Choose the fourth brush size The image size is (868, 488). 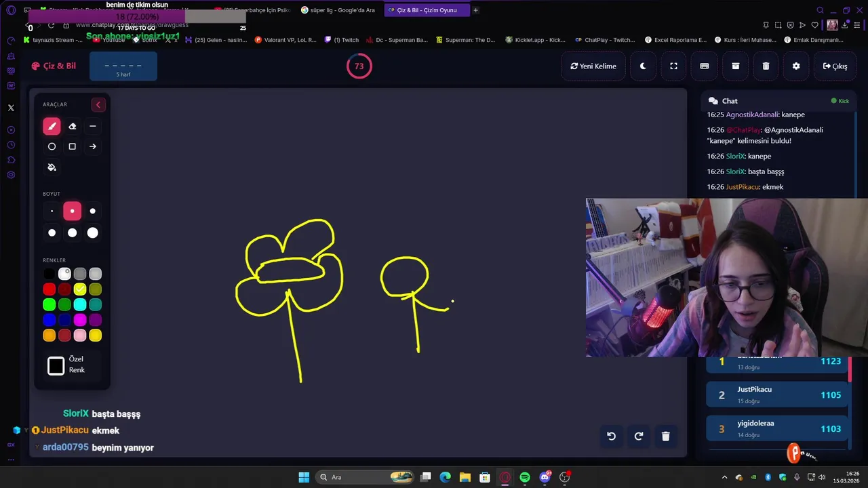tap(52, 233)
